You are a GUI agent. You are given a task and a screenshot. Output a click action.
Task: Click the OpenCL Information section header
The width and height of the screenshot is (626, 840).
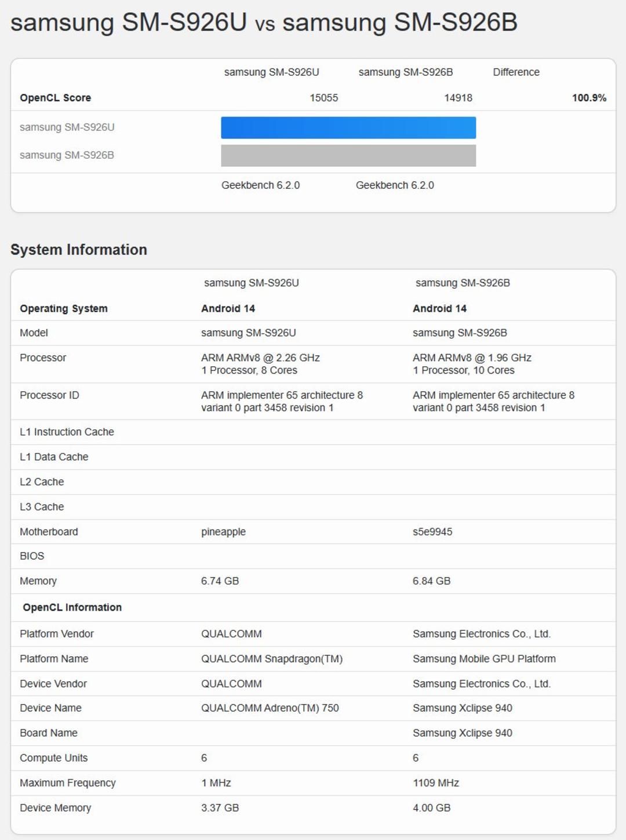72,607
